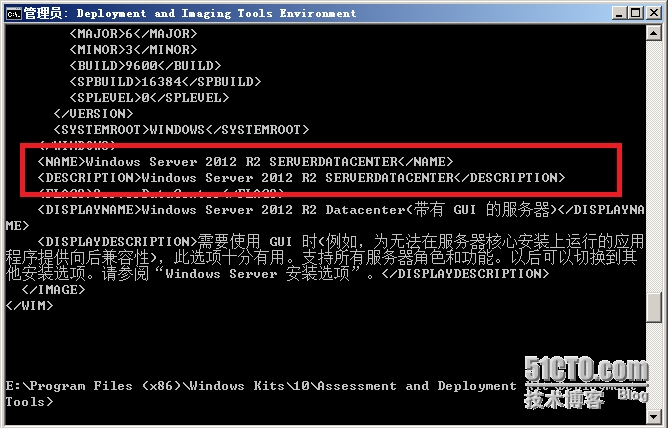
Task: Click the </IMAGE> closing tag
Action: pyautogui.click(x=53, y=290)
